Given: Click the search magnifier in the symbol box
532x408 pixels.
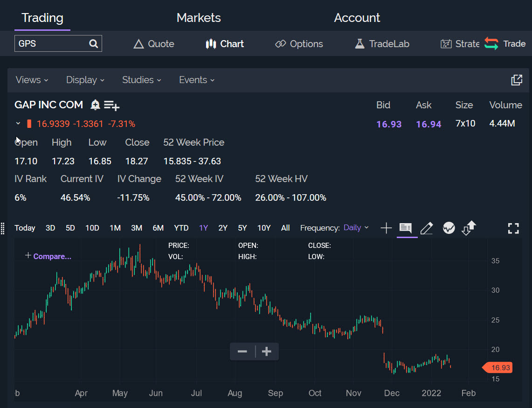Looking at the screenshot, I should 94,44.
